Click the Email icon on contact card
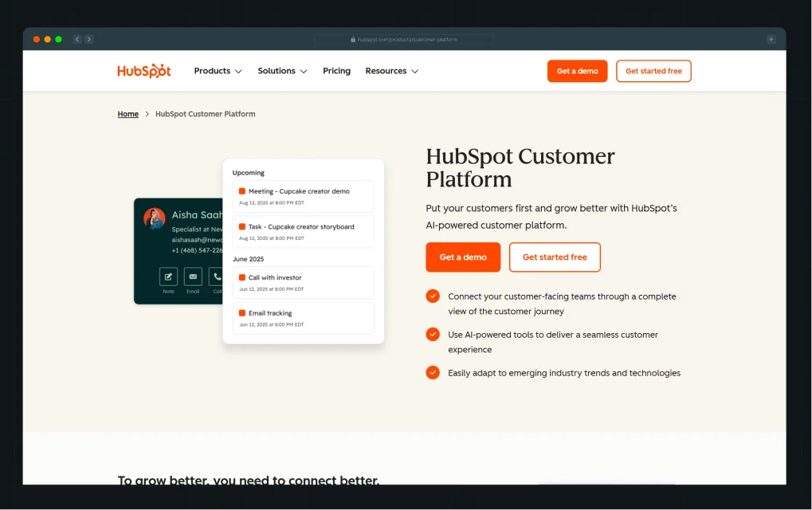The image size is (812, 510). [x=193, y=277]
